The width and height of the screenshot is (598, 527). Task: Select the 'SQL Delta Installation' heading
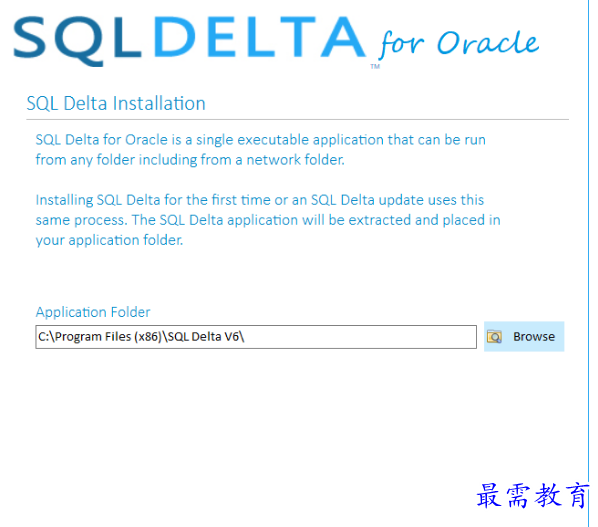pos(116,103)
